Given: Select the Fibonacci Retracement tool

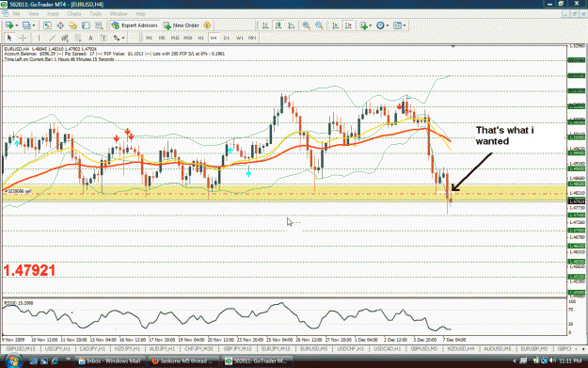Looking at the screenshot, I should tap(78, 38).
